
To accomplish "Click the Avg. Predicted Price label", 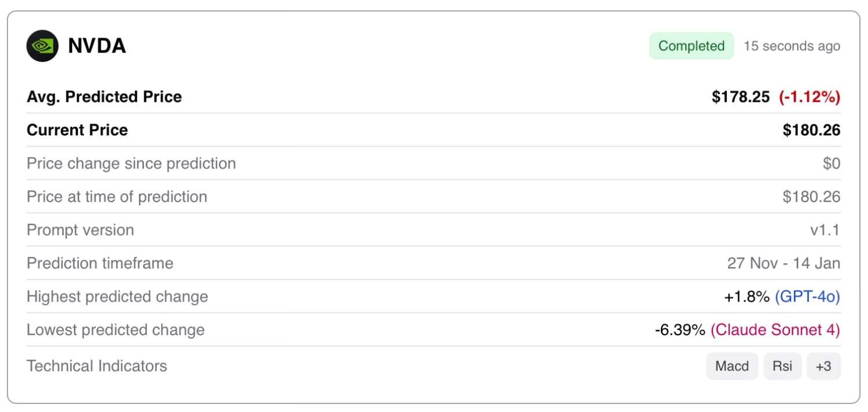I will (104, 97).
